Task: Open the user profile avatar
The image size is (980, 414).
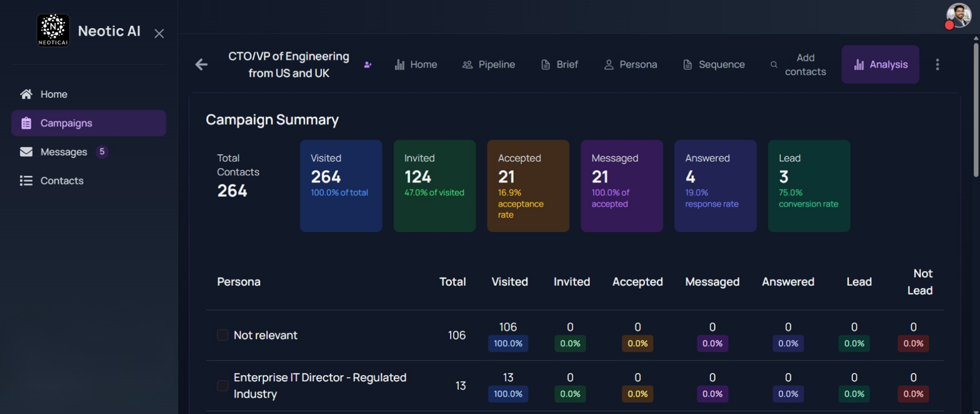Action: (959, 16)
